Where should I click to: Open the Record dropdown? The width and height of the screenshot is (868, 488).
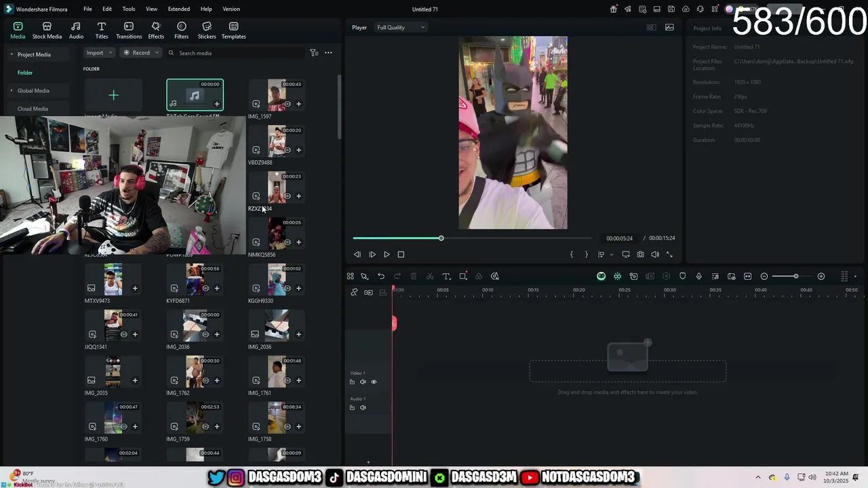pyautogui.click(x=141, y=53)
